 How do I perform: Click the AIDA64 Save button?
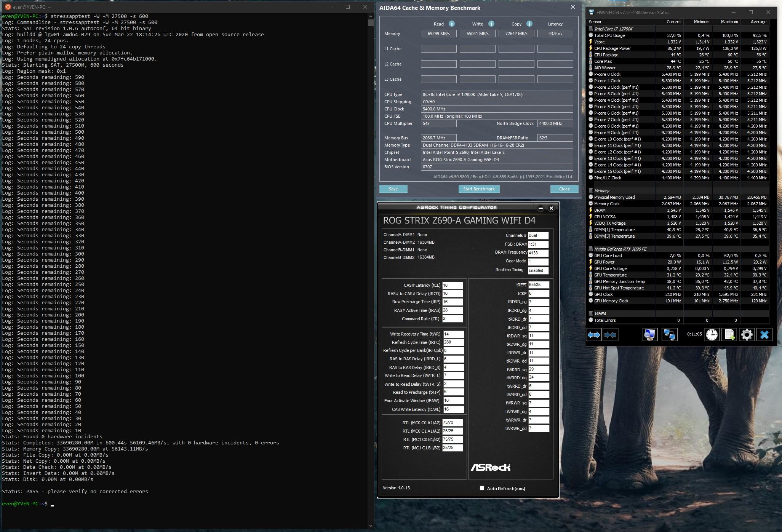pyautogui.click(x=393, y=189)
